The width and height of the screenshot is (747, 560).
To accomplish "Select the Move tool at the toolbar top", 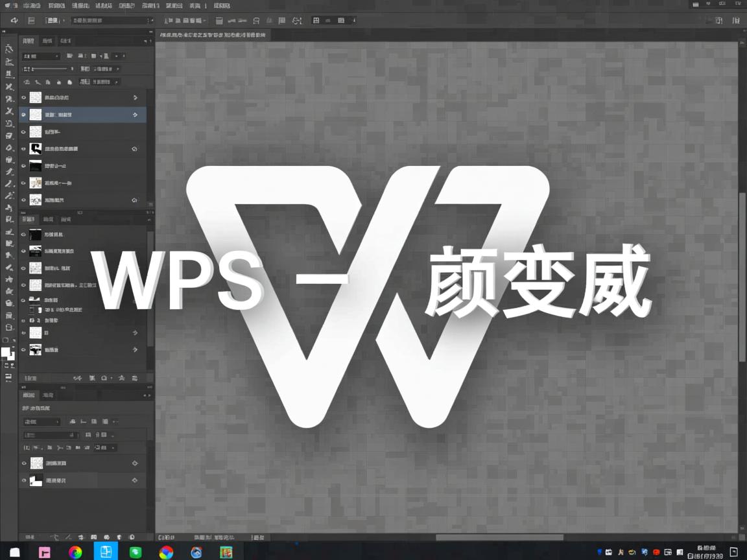I will [9, 49].
